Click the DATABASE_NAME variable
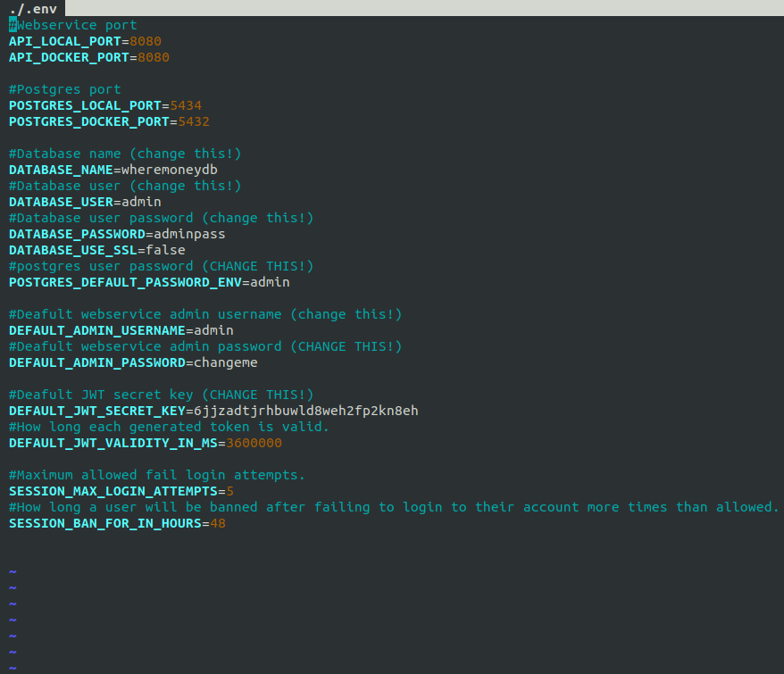784x674 pixels. (61, 170)
